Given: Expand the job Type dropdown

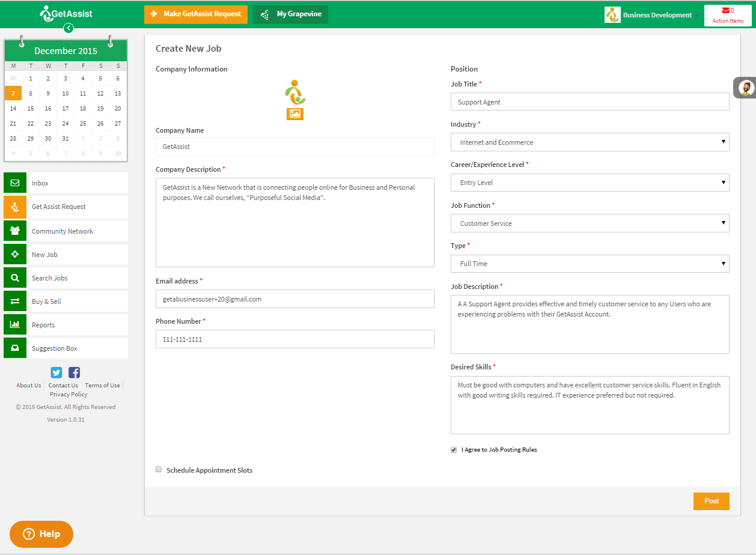Looking at the screenshot, I should (590, 264).
